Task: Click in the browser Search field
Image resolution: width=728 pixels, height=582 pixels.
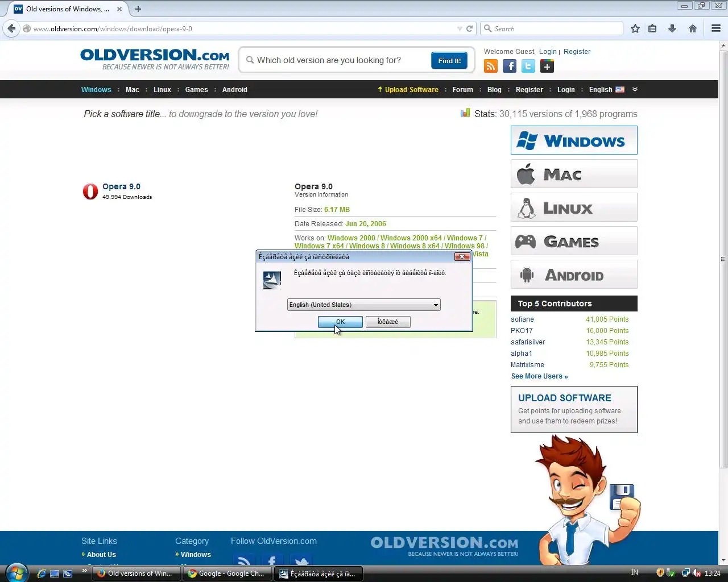Action: (x=552, y=28)
